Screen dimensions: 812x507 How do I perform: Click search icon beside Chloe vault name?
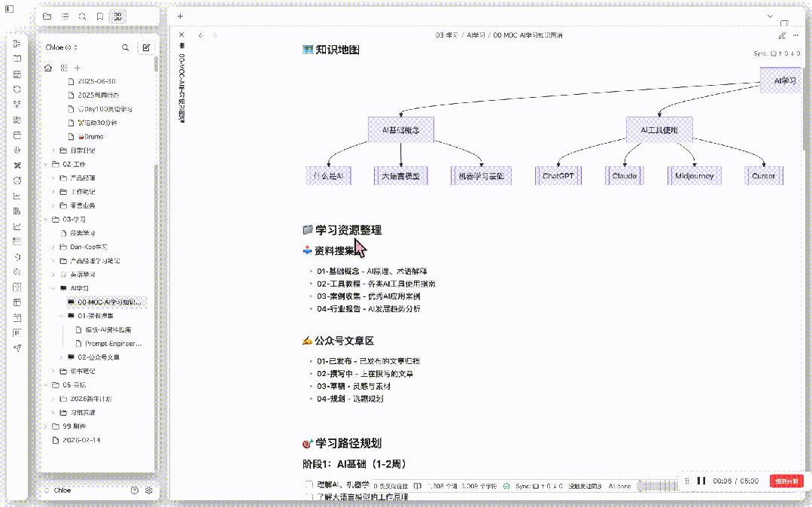pyautogui.click(x=126, y=47)
